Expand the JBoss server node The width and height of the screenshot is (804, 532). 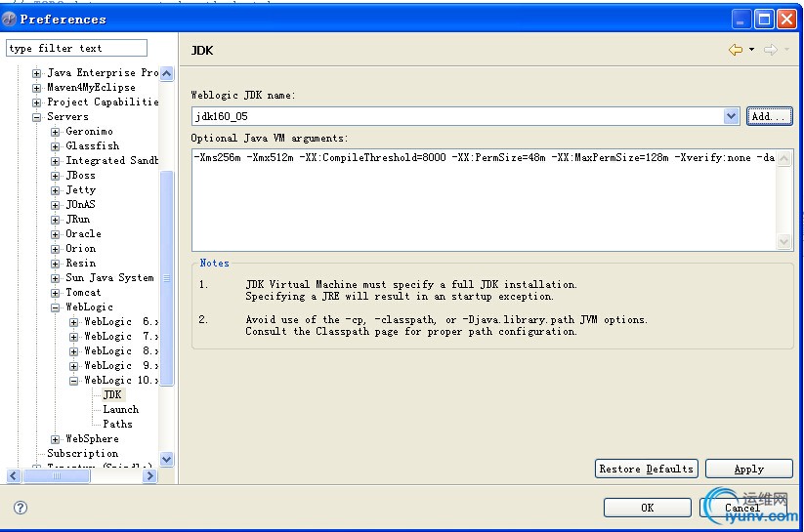pos(55,176)
